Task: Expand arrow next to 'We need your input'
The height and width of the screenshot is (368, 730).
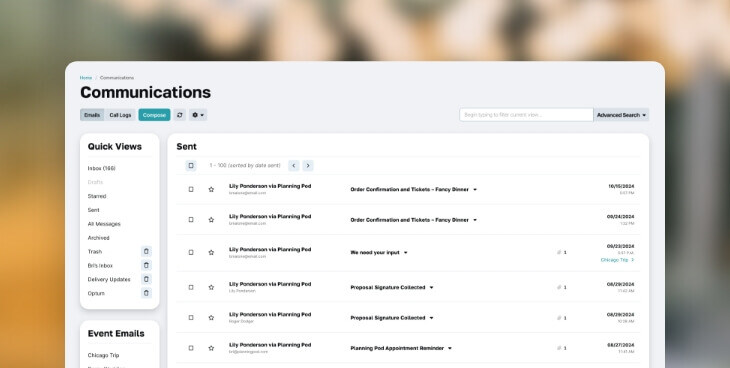Action: click(406, 252)
